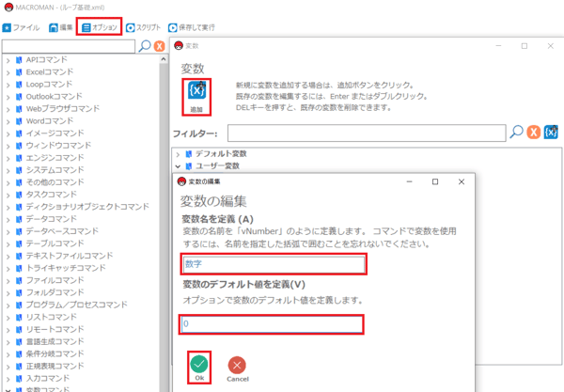Click scroll up arrow of command tree
Image resolution: width=564 pixels, height=392 pixels.
[164, 59]
